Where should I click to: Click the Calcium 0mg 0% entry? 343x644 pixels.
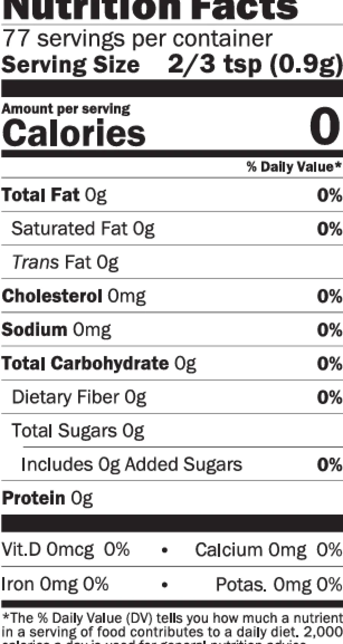[x=268, y=550]
